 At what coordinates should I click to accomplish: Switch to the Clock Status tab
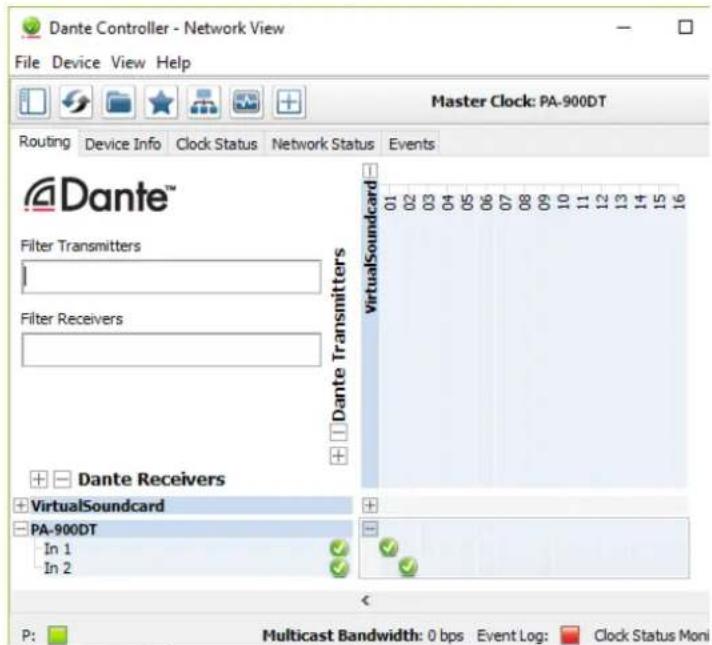pos(217,144)
